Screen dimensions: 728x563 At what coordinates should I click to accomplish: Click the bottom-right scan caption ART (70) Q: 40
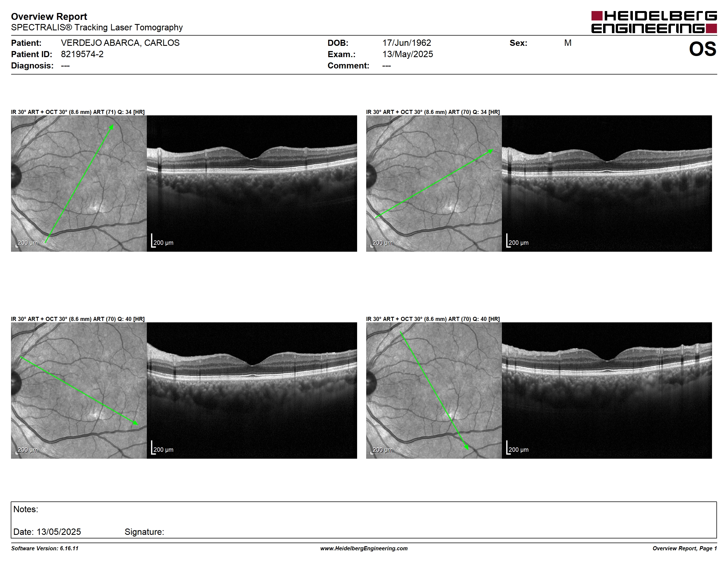click(433, 319)
